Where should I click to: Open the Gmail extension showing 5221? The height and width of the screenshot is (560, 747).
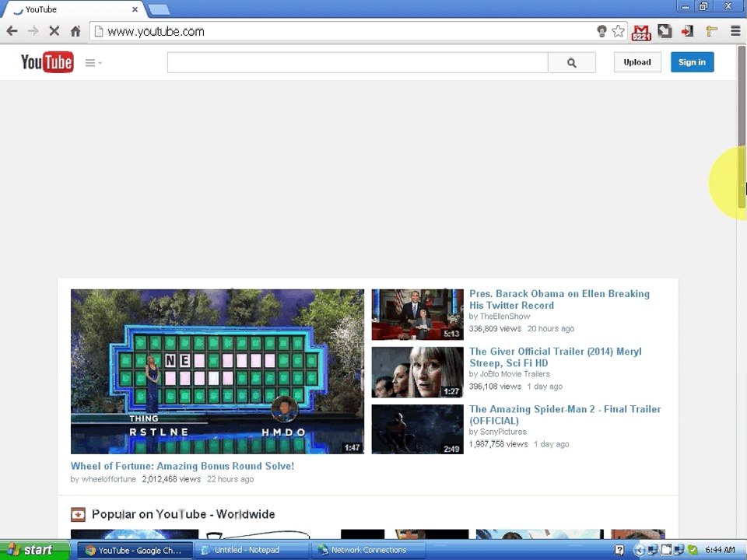pyautogui.click(x=641, y=32)
